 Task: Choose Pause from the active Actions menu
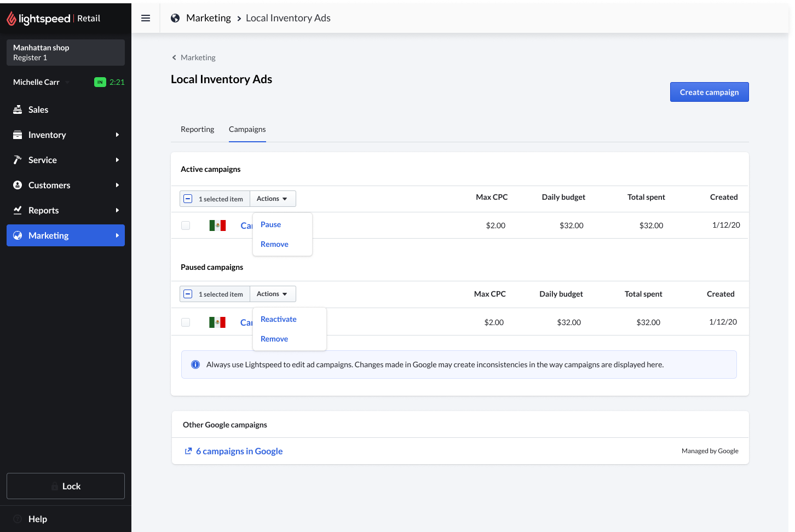270,224
